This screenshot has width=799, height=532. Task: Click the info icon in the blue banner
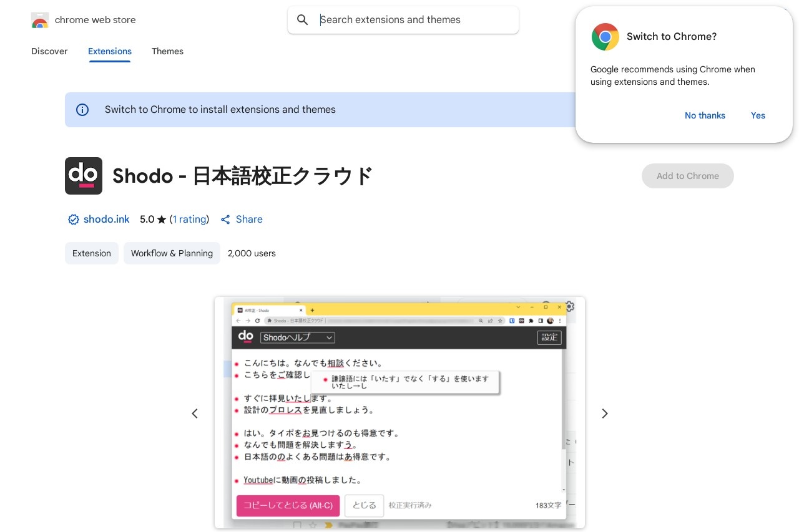pyautogui.click(x=82, y=110)
